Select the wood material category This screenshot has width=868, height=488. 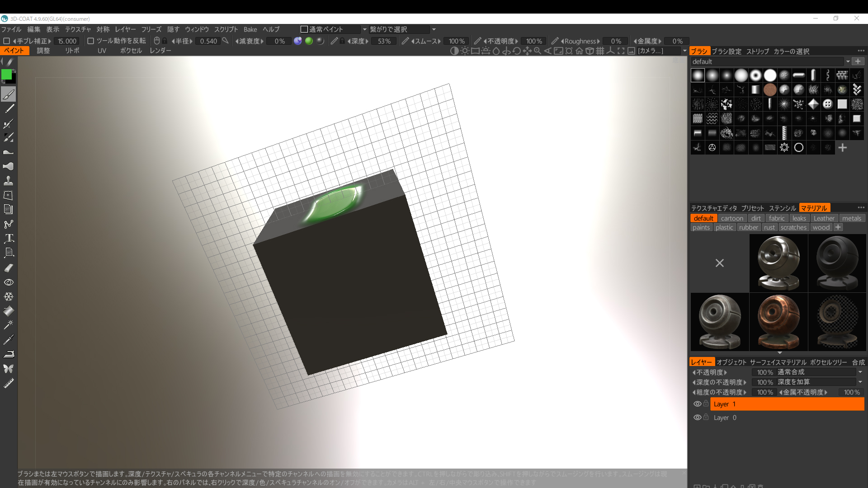(821, 227)
